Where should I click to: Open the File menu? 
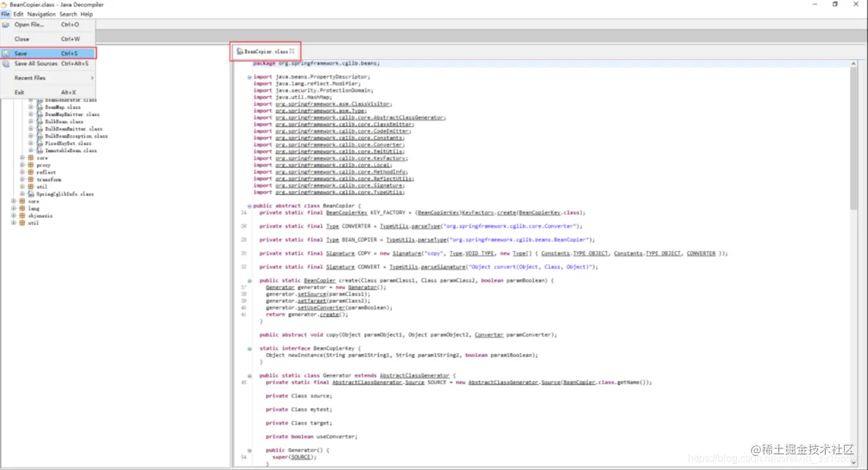coord(5,14)
